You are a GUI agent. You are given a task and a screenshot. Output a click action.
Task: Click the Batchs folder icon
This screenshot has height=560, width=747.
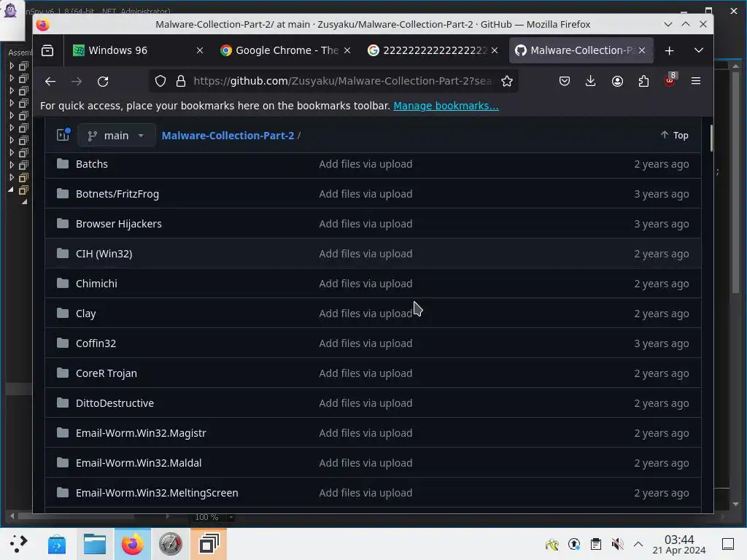(x=63, y=164)
